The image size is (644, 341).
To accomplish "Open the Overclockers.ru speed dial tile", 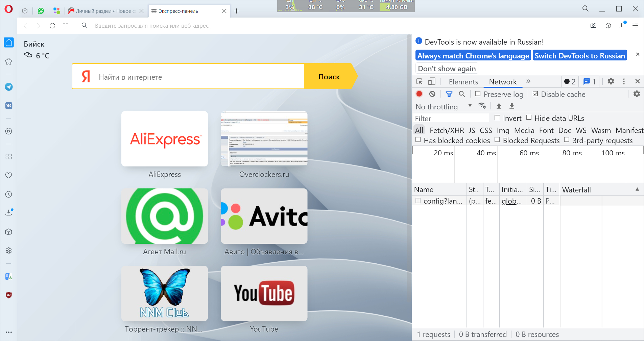I will tap(264, 139).
